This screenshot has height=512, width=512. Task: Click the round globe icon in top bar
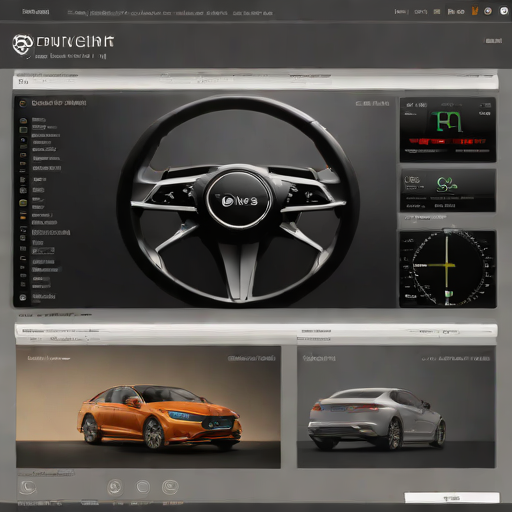(488, 12)
